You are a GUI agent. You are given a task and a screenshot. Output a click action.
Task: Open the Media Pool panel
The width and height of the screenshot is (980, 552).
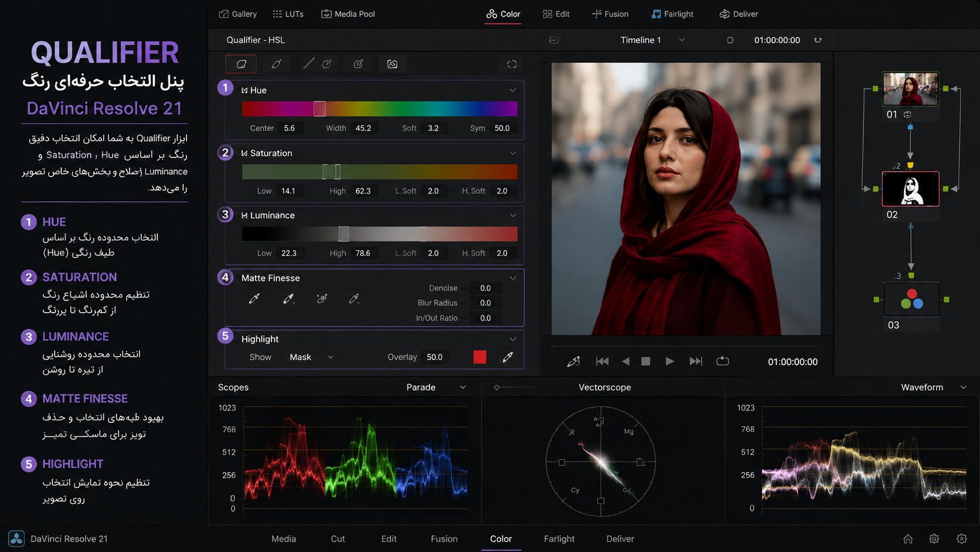pos(348,14)
